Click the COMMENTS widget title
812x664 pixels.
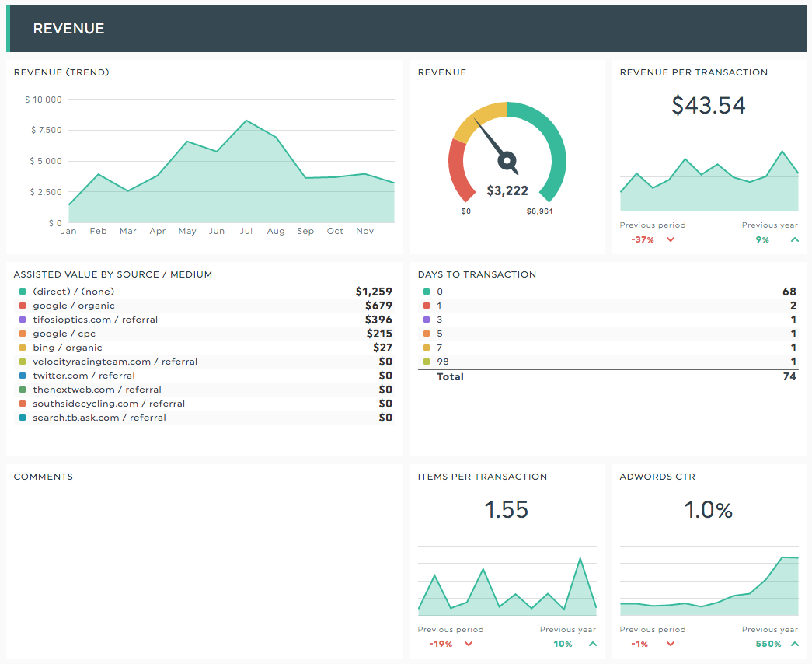pyautogui.click(x=44, y=477)
